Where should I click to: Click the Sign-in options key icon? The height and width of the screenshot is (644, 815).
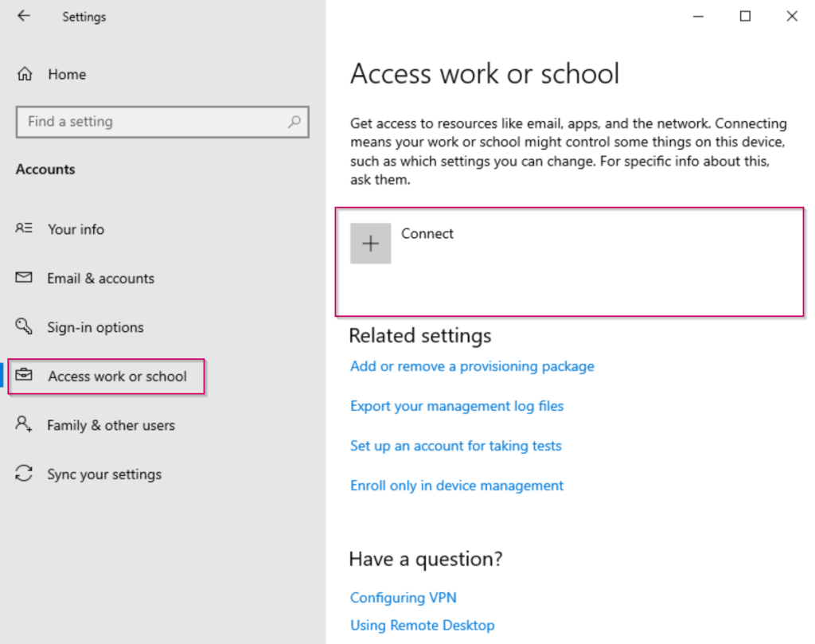(x=24, y=327)
